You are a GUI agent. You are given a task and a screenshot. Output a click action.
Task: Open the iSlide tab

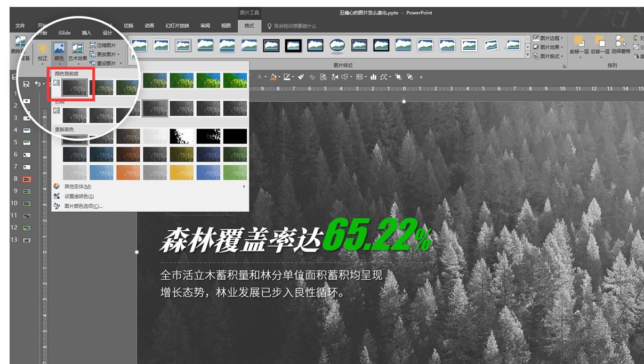coord(65,33)
